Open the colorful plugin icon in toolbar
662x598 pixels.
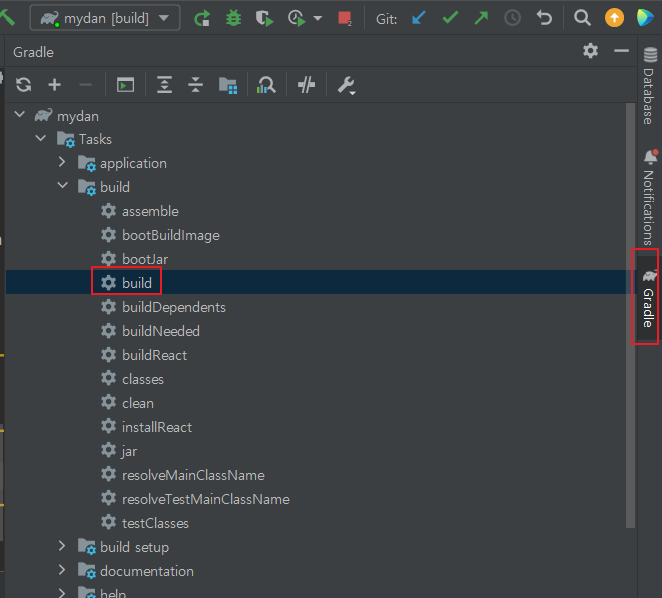point(645,18)
